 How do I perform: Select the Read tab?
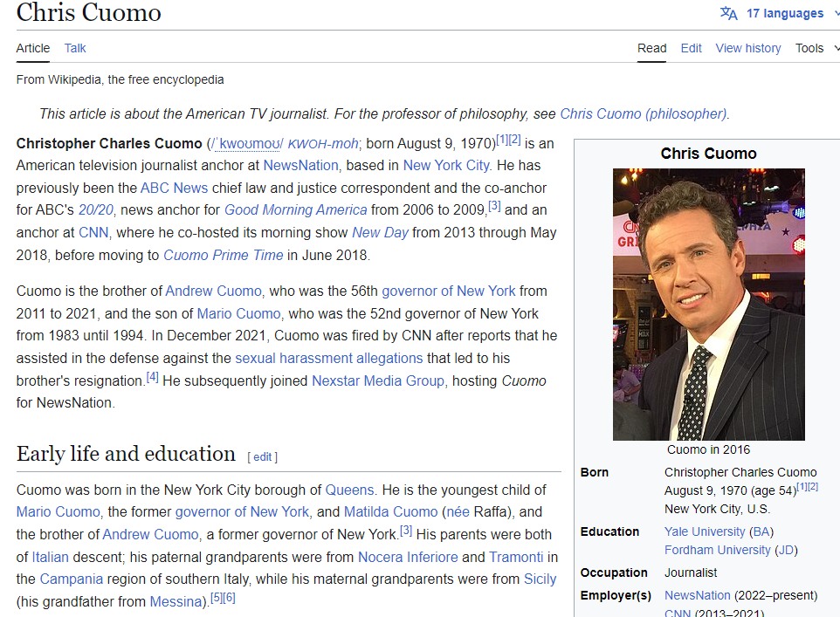point(651,48)
